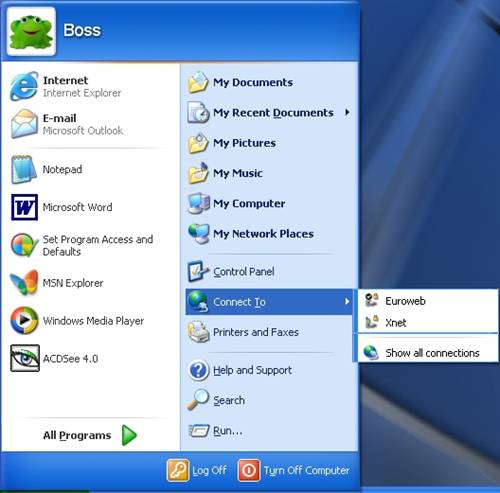The height and width of the screenshot is (493, 500).
Task: Expand My Recent Documents submenu arrow
Action: (347, 112)
